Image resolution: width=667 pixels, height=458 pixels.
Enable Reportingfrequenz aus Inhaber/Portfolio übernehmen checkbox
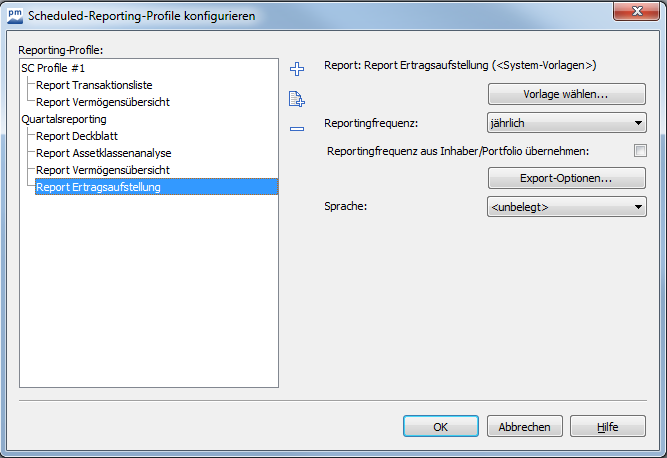(640, 151)
